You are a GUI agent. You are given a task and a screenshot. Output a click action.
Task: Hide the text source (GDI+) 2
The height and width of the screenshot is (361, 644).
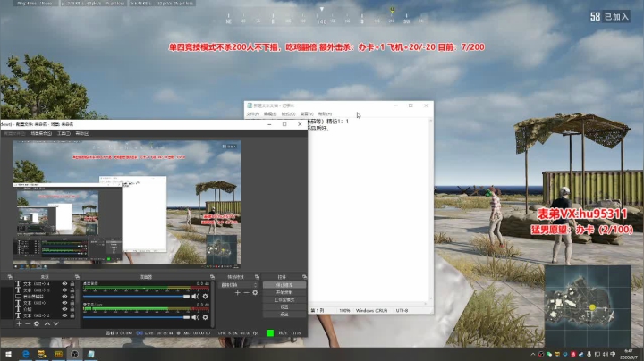(64, 315)
